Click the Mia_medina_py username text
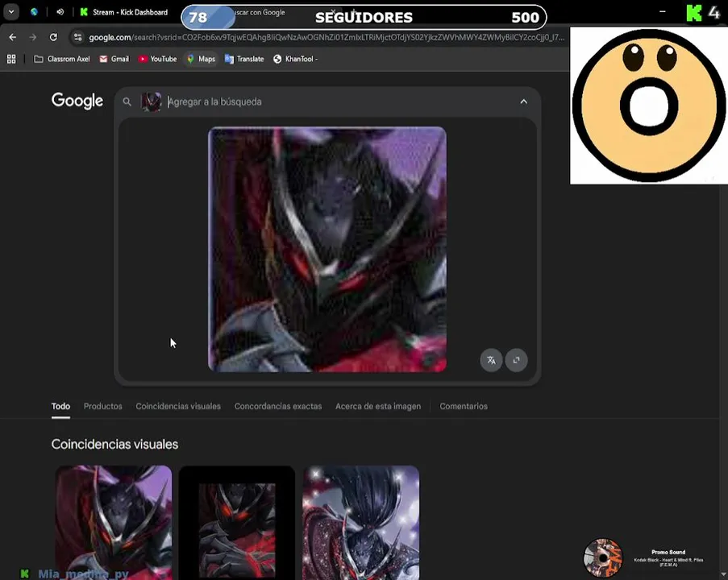Image resolution: width=728 pixels, height=580 pixels. click(x=83, y=574)
